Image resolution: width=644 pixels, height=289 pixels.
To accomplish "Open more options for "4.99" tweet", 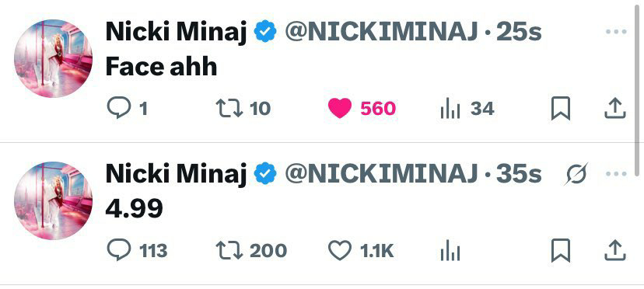I will (x=616, y=174).
